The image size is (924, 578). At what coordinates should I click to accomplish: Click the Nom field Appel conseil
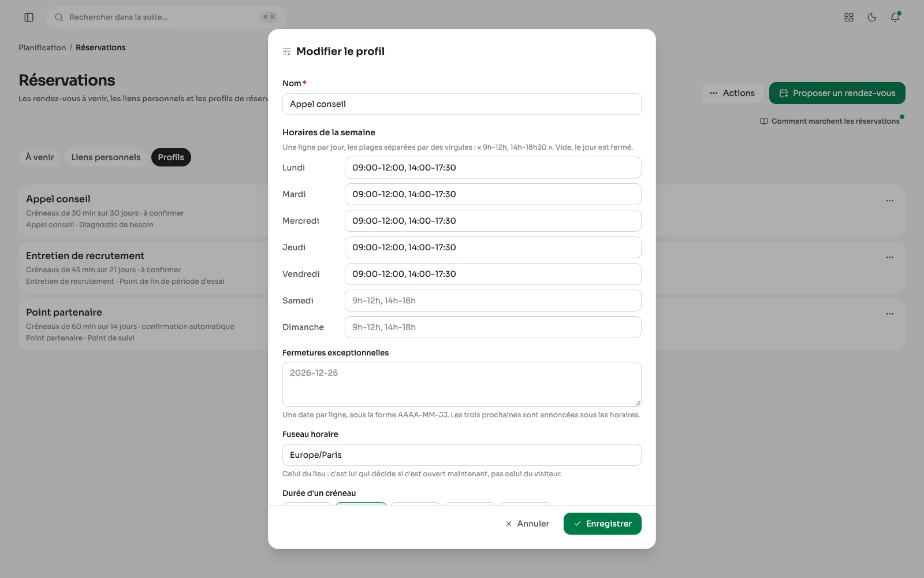pos(462,104)
